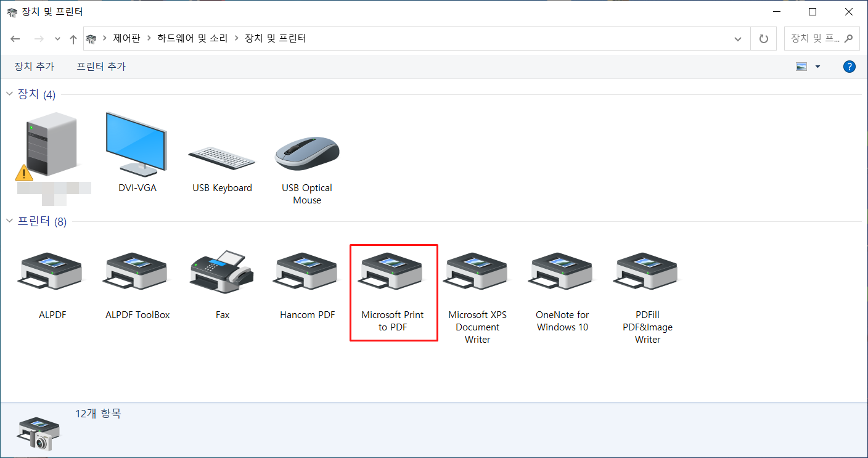
Task: Go up one level with up arrow
Action: (x=73, y=39)
